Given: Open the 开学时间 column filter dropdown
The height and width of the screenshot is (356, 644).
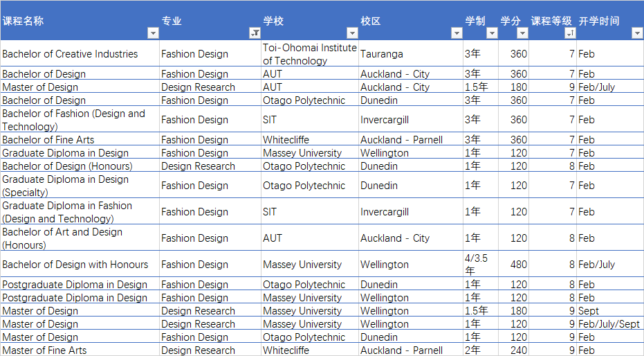Looking at the screenshot, I should click(638, 33).
